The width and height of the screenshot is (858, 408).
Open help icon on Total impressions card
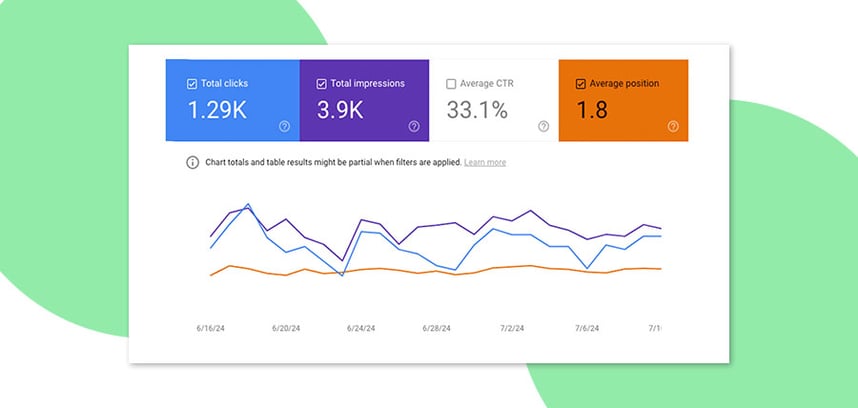414,126
